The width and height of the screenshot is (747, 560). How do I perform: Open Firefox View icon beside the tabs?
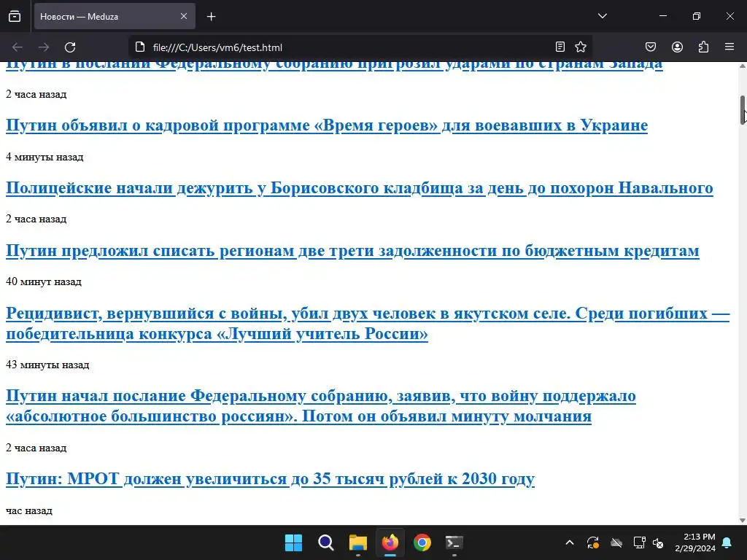pos(15,16)
